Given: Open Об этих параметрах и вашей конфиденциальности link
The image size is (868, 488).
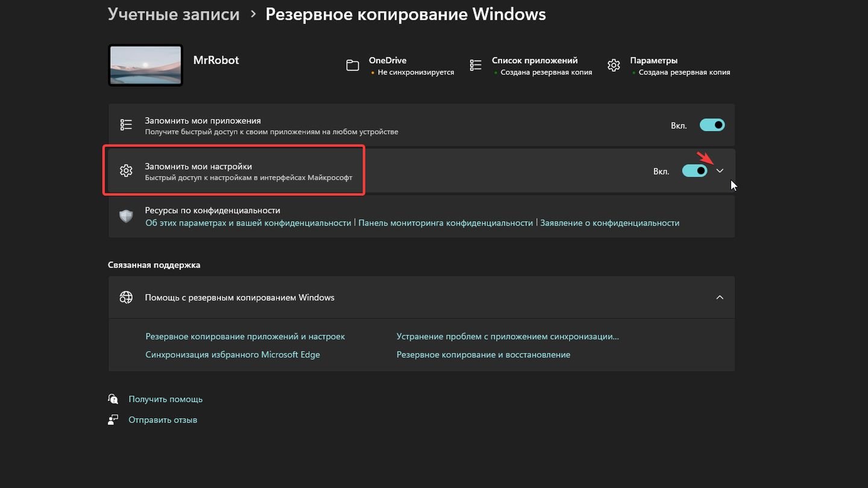Looking at the screenshot, I should [x=248, y=223].
